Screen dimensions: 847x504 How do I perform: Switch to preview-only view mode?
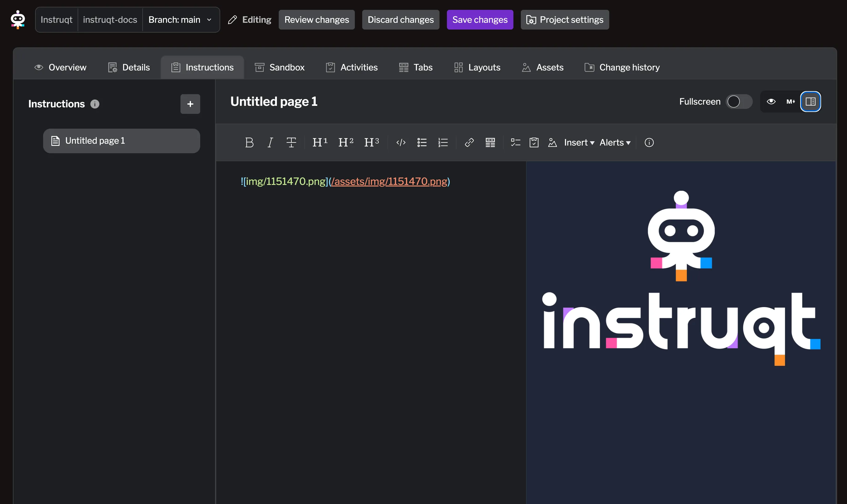pyautogui.click(x=771, y=102)
